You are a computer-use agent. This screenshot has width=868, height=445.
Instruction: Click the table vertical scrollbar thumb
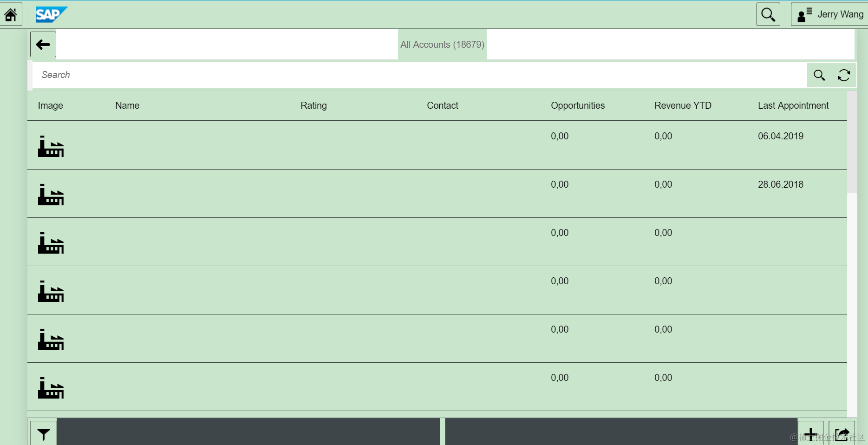pos(852,142)
